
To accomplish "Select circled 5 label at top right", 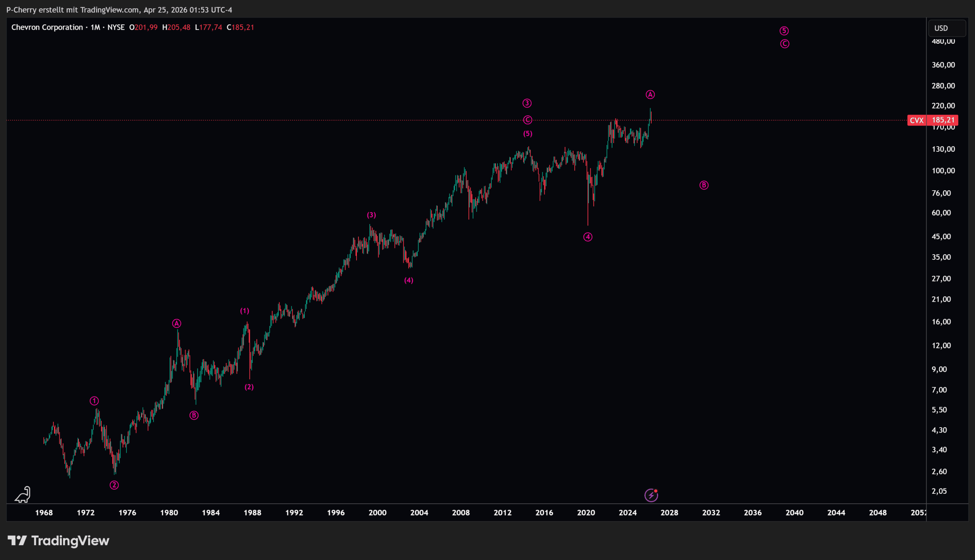I will [x=784, y=31].
